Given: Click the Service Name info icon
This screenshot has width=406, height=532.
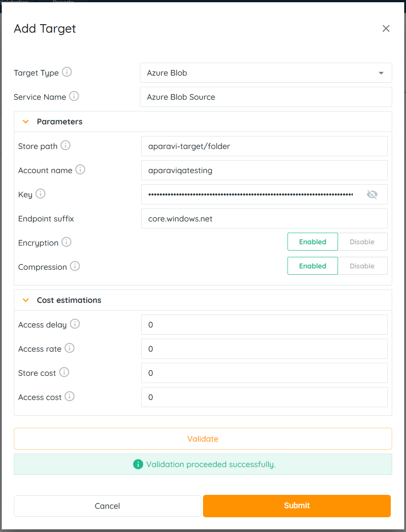Looking at the screenshot, I should tap(74, 96).
